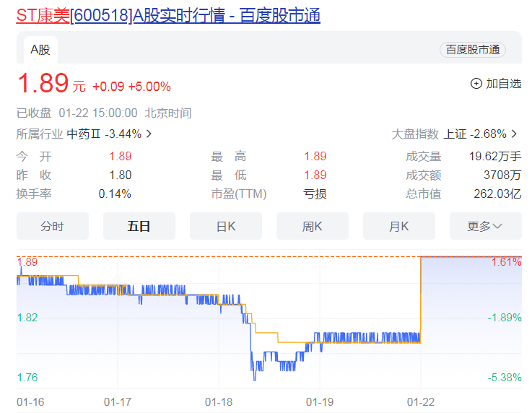Click the change value +0.09
The width and height of the screenshot is (532, 413).
[x=108, y=87]
